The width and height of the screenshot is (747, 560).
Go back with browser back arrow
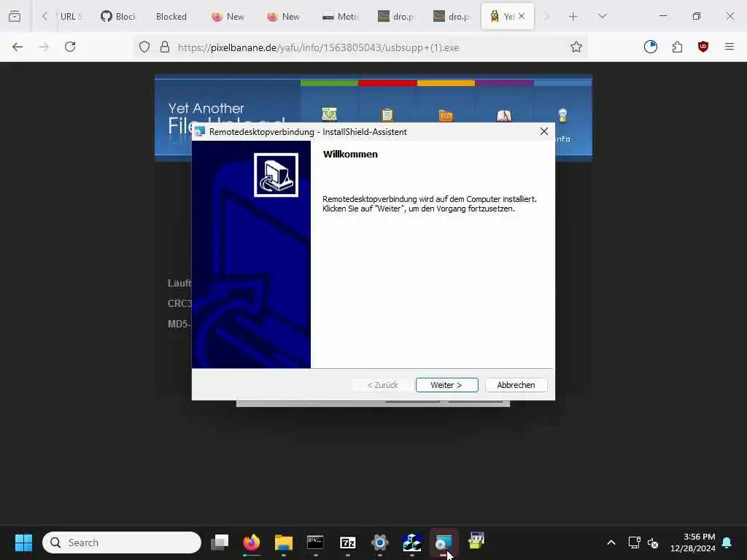[x=18, y=47]
